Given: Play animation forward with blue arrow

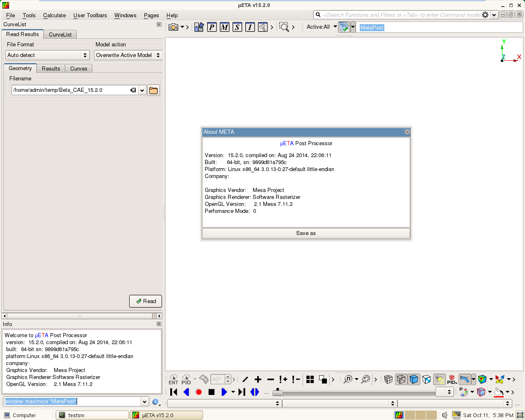Looking at the screenshot, I should (224, 392).
